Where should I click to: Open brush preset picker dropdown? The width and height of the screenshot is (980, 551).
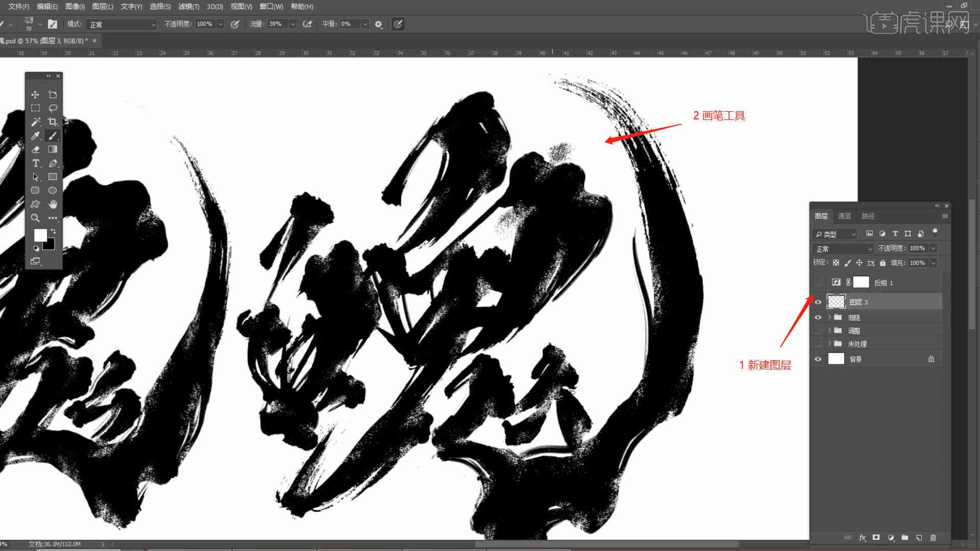40,24
